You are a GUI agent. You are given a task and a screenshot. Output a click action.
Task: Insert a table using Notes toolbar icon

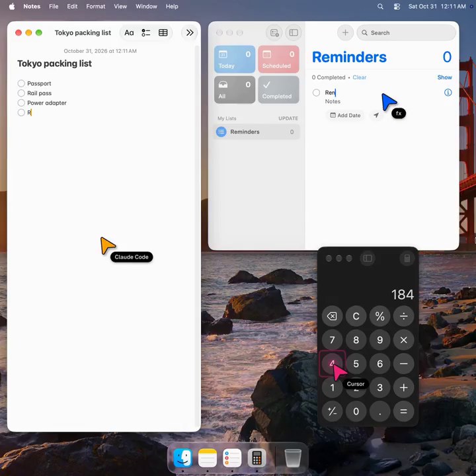[x=163, y=33]
